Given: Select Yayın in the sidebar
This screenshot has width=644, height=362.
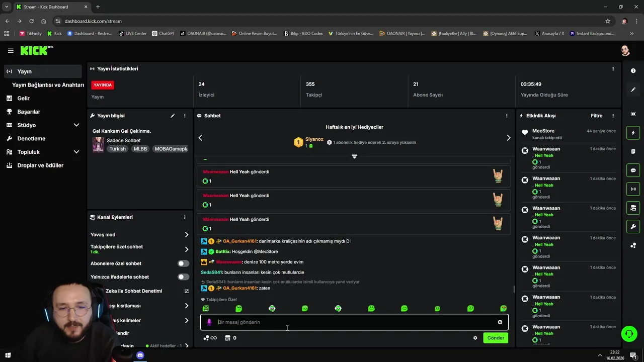Looking at the screenshot, I should [x=43, y=71].
